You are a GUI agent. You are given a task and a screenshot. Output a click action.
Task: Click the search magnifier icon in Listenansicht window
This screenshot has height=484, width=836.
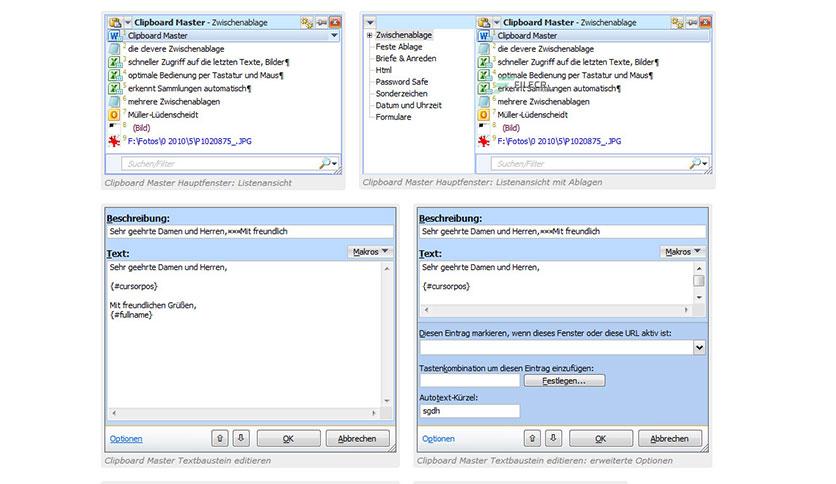pos(325,164)
